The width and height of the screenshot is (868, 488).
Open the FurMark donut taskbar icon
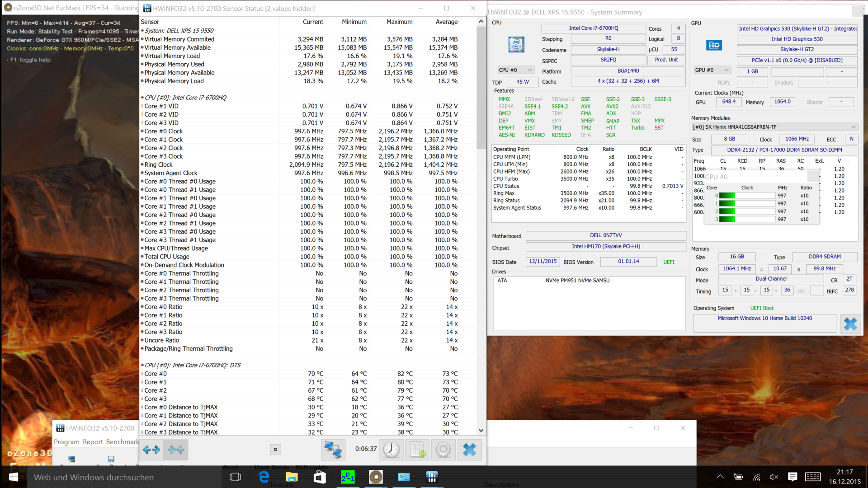click(376, 477)
